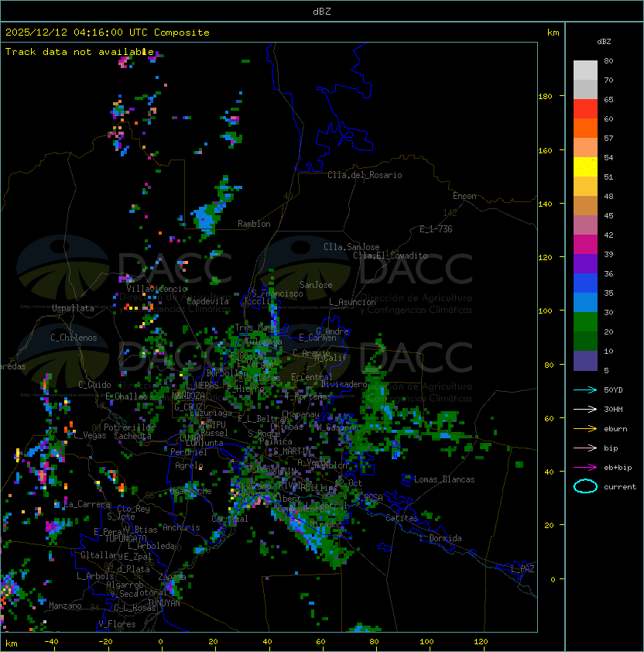The height and width of the screenshot is (652, 644).
Task: Click the yellow eburn arrow symbol
Action: 585,429
